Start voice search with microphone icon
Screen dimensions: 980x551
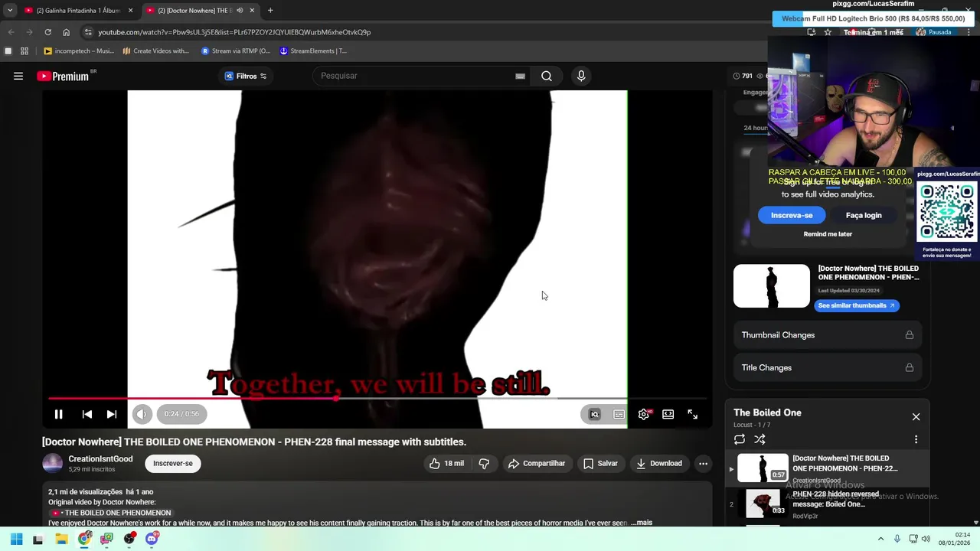click(x=581, y=76)
